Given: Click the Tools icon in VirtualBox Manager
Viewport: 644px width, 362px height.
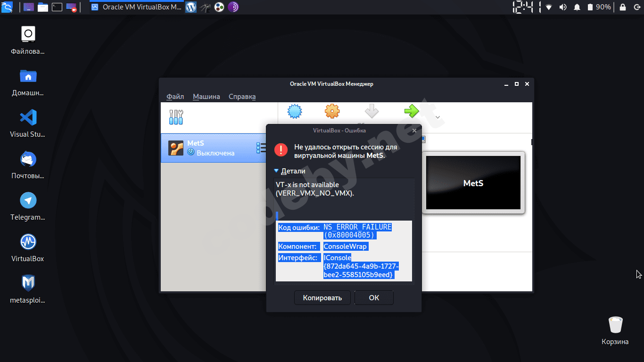Looking at the screenshot, I should [176, 117].
